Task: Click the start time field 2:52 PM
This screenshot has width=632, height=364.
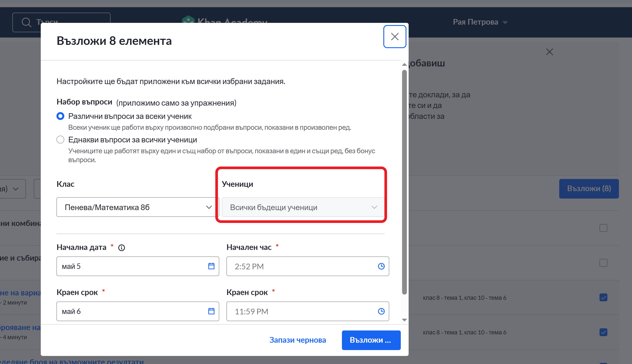Action: [x=308, y=266]
